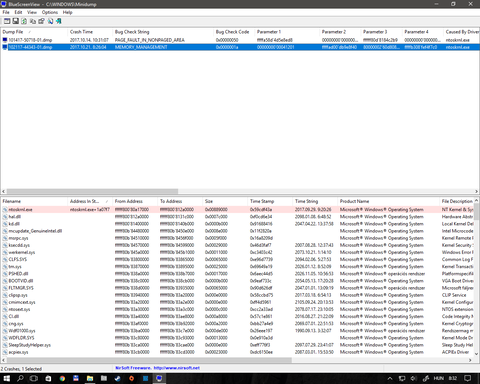Click the Save Selected Items floppy icon
Image resolution: width=480 pixels, height=384 pixels.
15,21
